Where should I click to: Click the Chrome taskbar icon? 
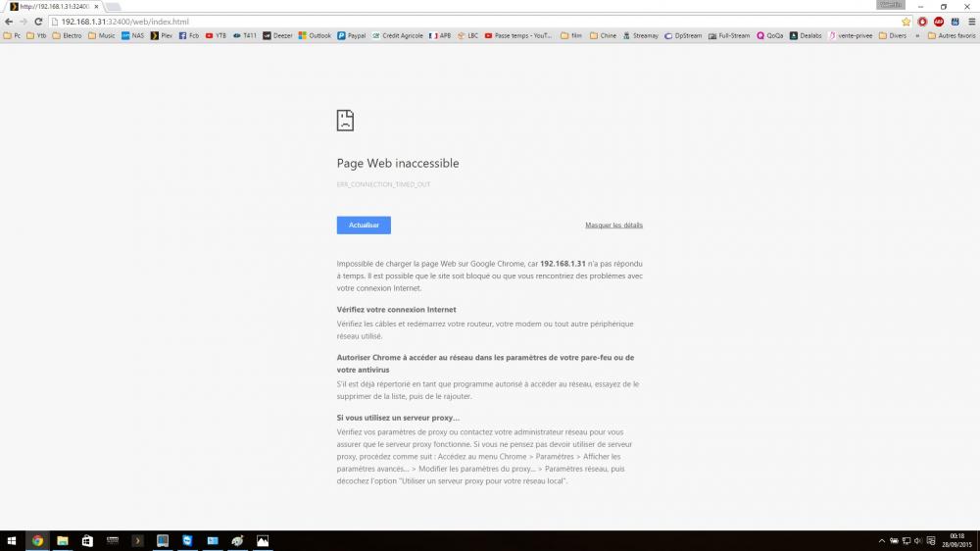(37, 541)
